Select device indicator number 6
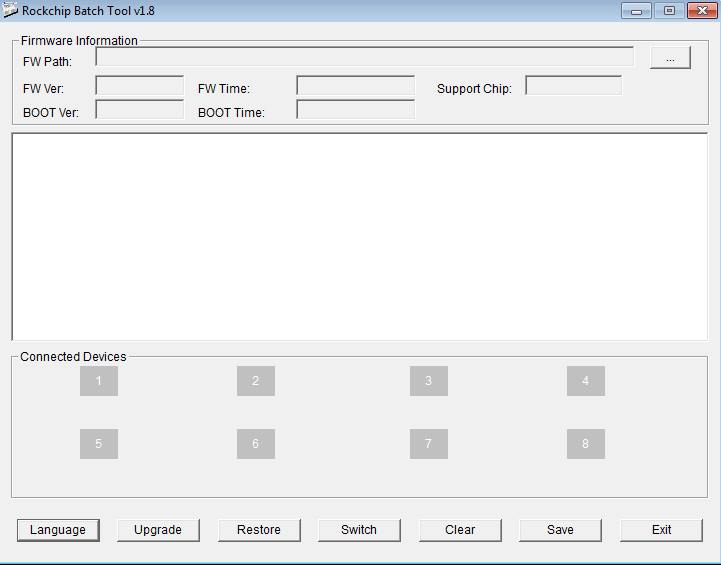721x565 pixels. coord(255,444)
